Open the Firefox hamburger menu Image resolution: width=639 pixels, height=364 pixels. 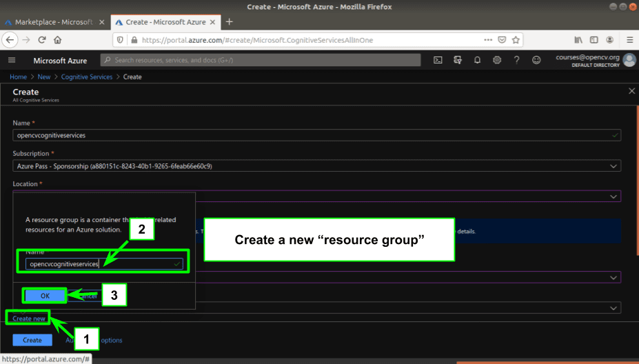pos(629,40)
